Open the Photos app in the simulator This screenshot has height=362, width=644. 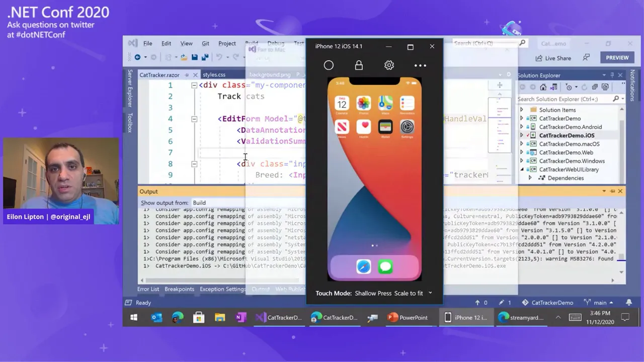pos(363,104)
